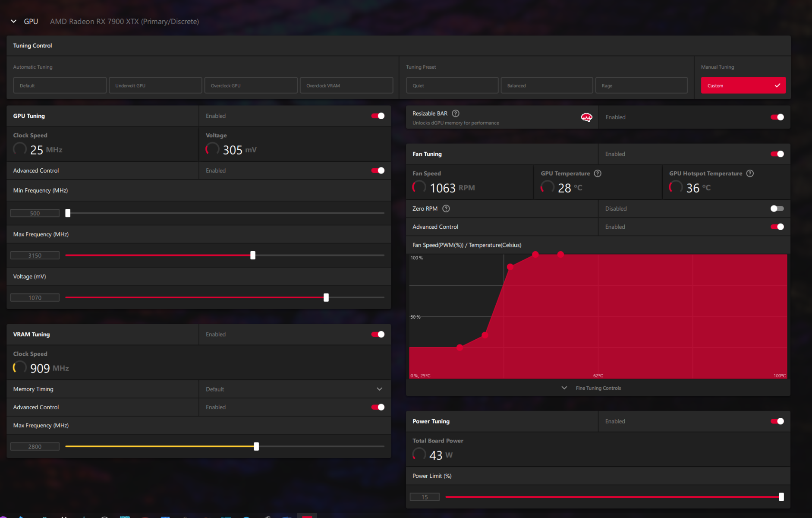Screen dimensions: 812x518
Task: Click the VRAM Clock Speed gauge dial
Action: (x=20, y=367)
